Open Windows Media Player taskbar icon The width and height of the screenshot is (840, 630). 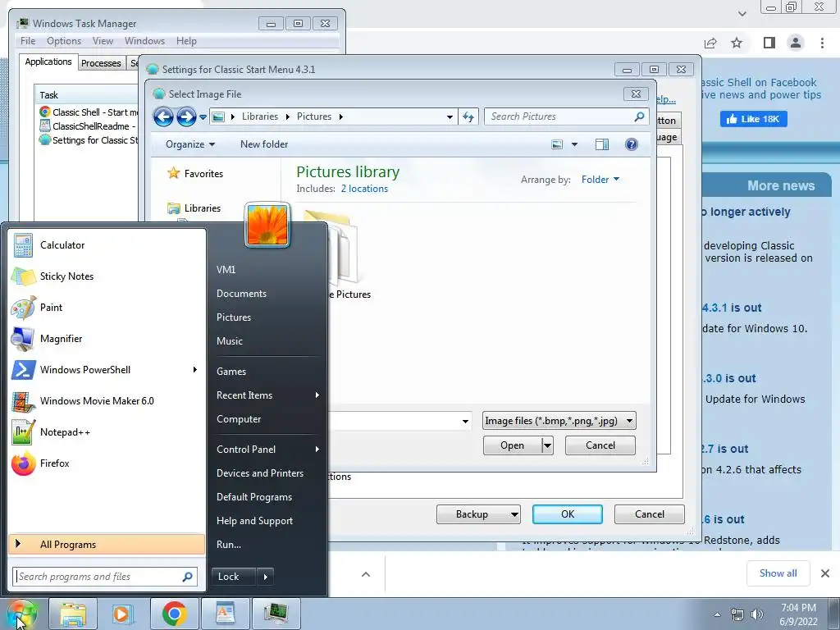click(122, 614)
